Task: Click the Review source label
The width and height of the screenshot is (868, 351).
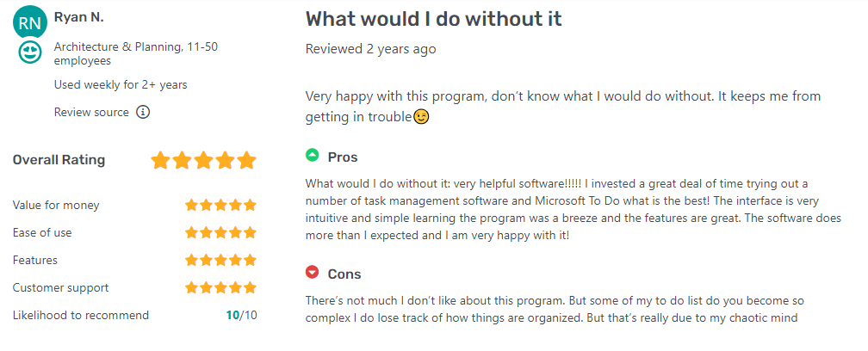Action: click(x=91, y=112)
